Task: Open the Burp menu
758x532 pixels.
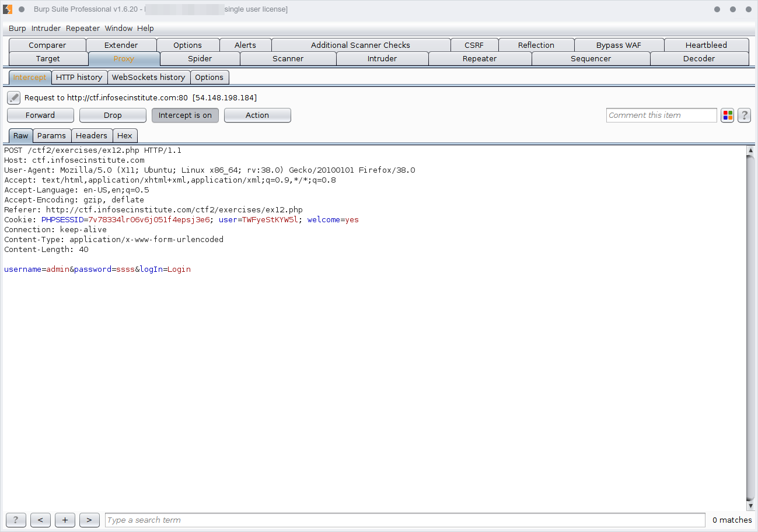Action: [x=17, y=28]
